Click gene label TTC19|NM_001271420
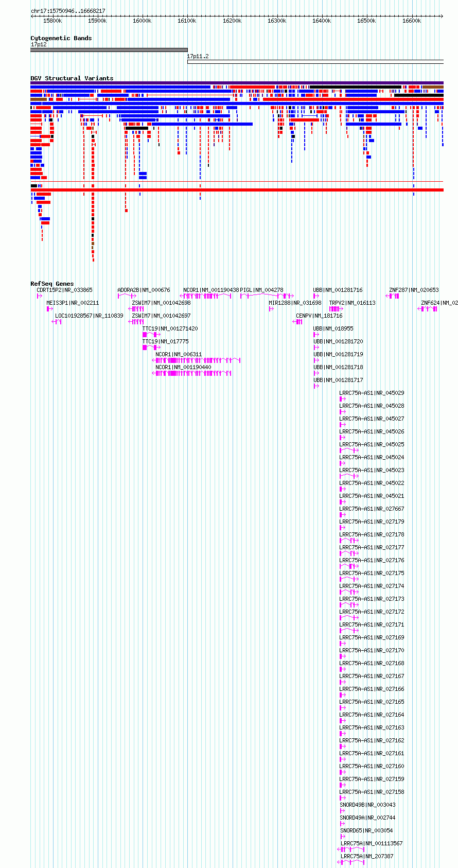Screen dimensions: 458x868 pos(170,328)
